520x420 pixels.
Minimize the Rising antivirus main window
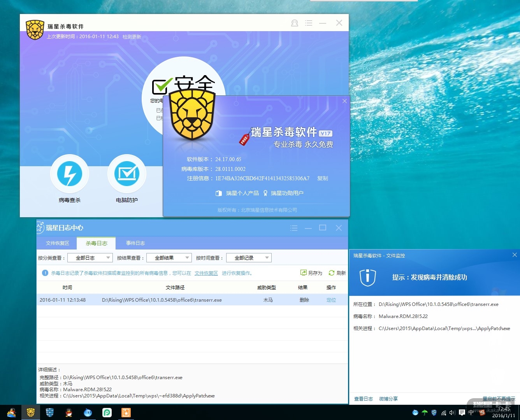click(323, 23)
